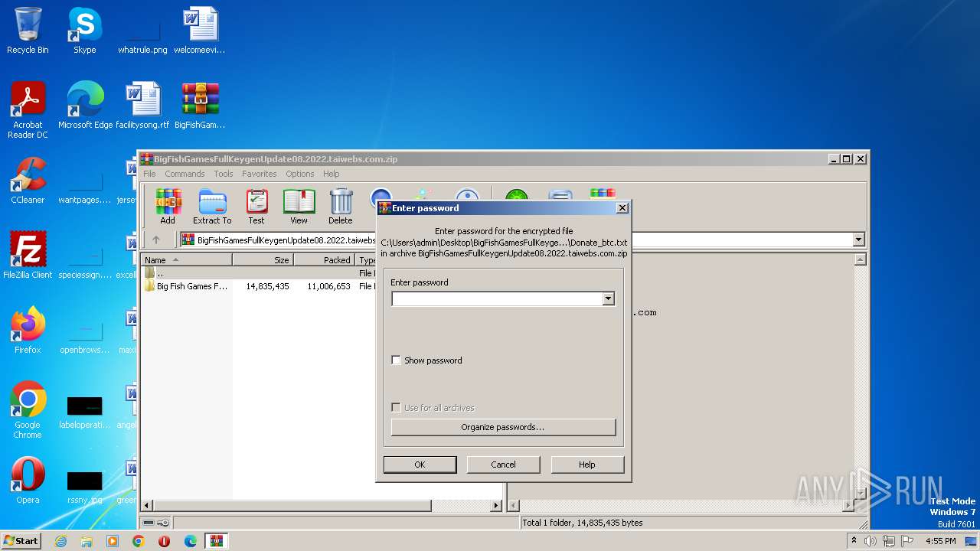
Task: Click the Test archive toolbar icon
Action: coord(256,207)
